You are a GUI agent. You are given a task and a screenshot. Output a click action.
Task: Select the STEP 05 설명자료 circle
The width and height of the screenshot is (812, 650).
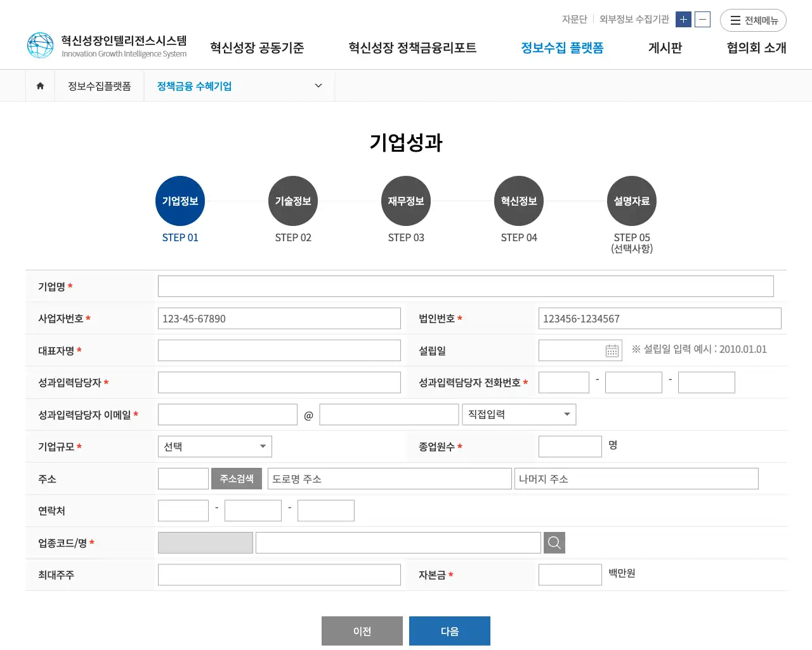[x=632, y=201]
